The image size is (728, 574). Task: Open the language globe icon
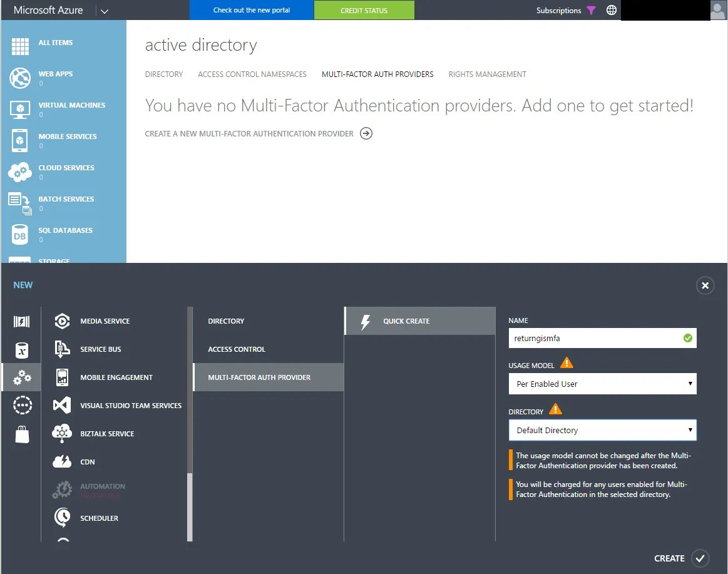pyautogui.click(x=612, y=10)
